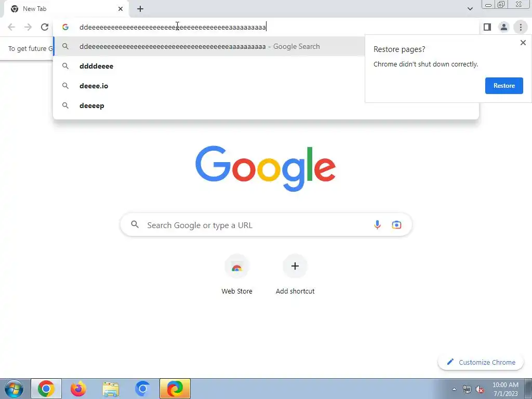The width and height of the screenshot is (532, 399).
Task: Toggle the side panel icon
Action: click(x=487, y=27)
